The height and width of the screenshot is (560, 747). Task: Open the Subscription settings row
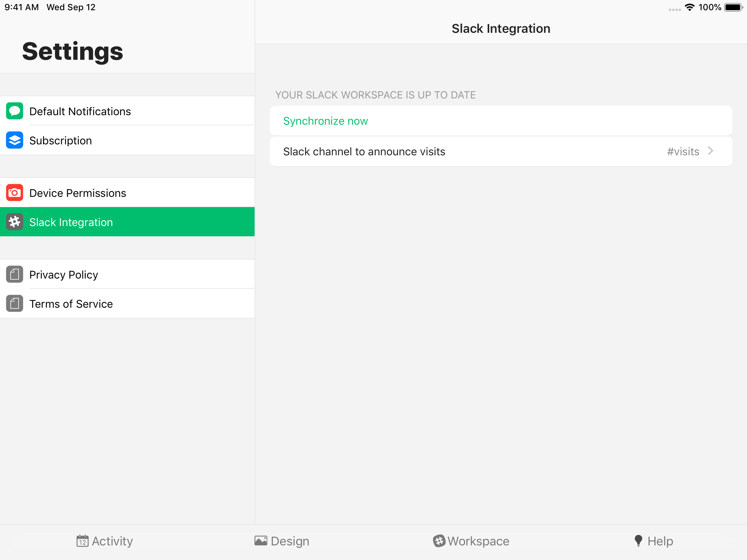click(x=127, y=140)
